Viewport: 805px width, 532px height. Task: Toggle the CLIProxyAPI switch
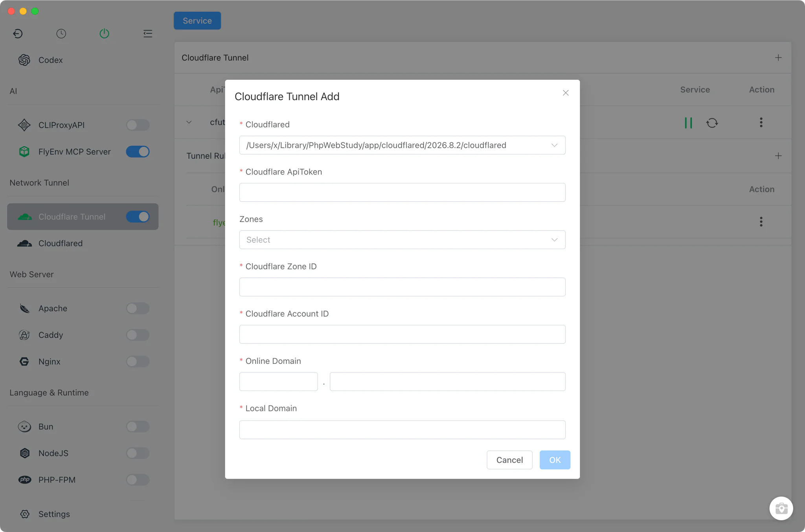138,125
